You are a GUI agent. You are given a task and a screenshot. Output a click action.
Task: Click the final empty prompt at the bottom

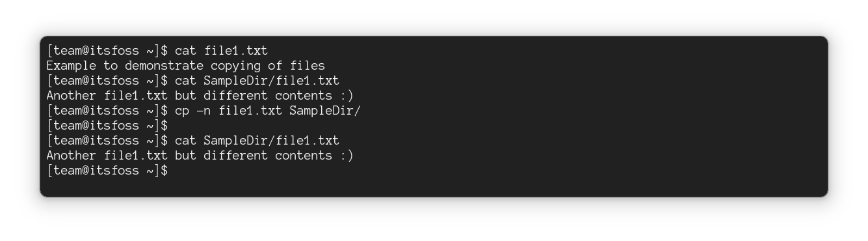coord(107,171)
